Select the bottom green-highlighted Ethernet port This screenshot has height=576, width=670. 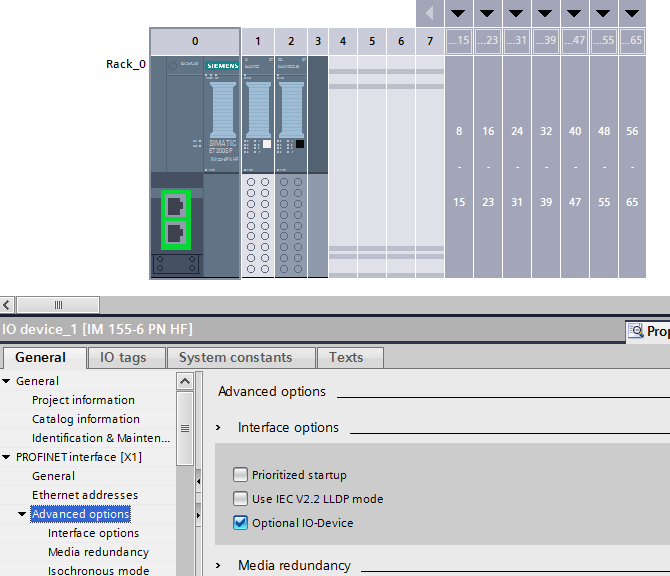click(176, 234)
